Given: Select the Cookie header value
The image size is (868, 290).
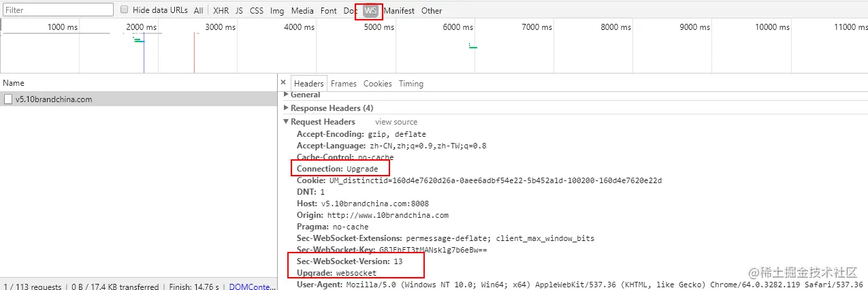Looking at the screenshot, I should (x=496, y=180).
